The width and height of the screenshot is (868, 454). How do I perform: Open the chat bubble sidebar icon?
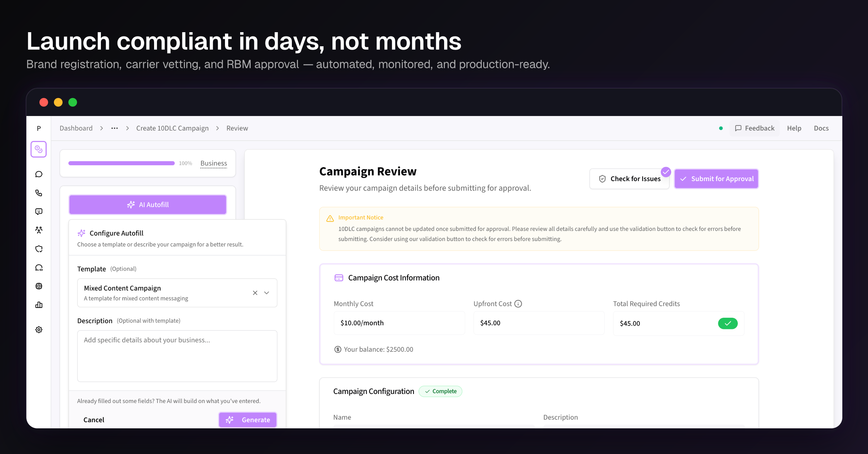(39, 174)
